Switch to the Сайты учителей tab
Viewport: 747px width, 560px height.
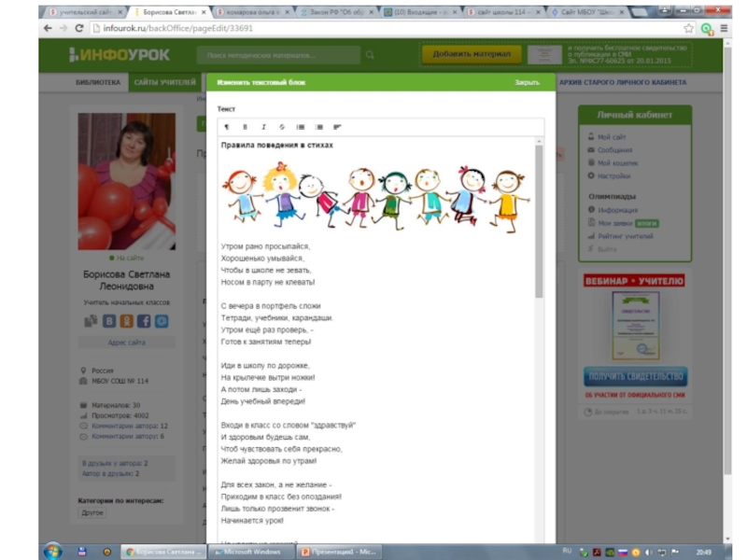164,82
